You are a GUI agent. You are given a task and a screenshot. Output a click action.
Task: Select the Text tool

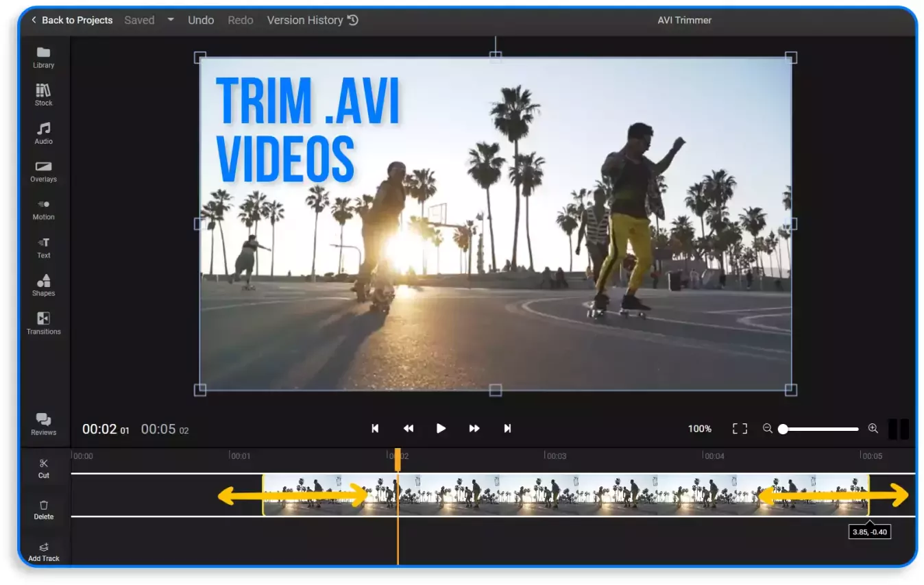tap(43, 247)
